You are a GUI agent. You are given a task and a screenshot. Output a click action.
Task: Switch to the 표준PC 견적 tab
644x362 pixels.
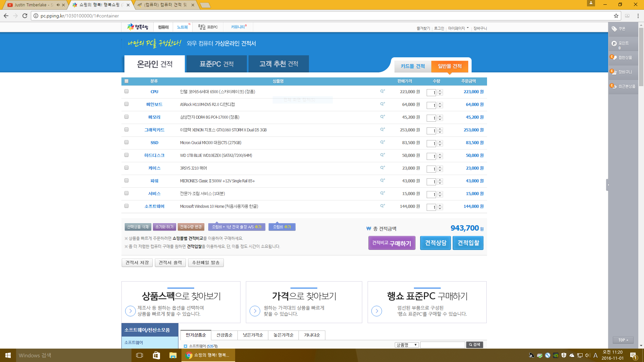[217, 64]
